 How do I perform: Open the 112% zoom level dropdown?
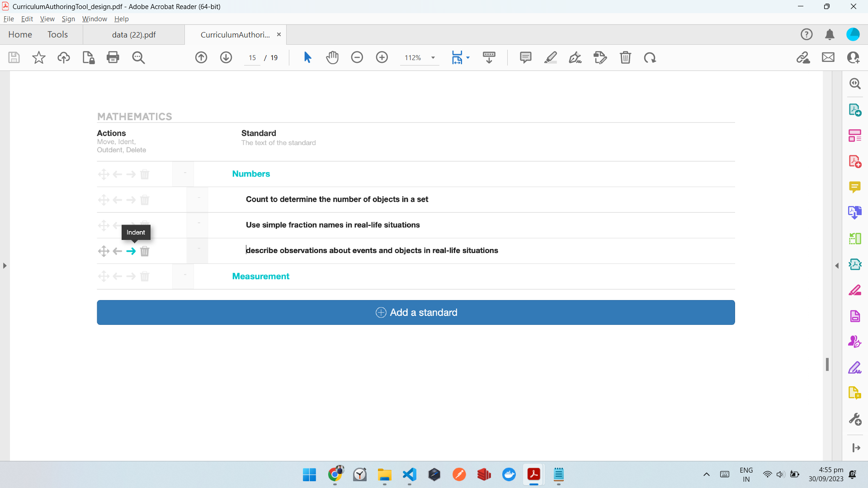pyautogui.click(x=433, y=58)
